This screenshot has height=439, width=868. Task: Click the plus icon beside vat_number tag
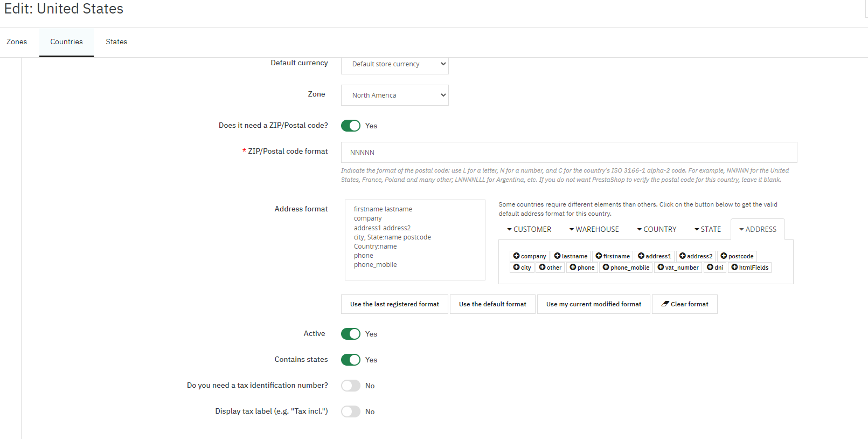pos(661,267)
